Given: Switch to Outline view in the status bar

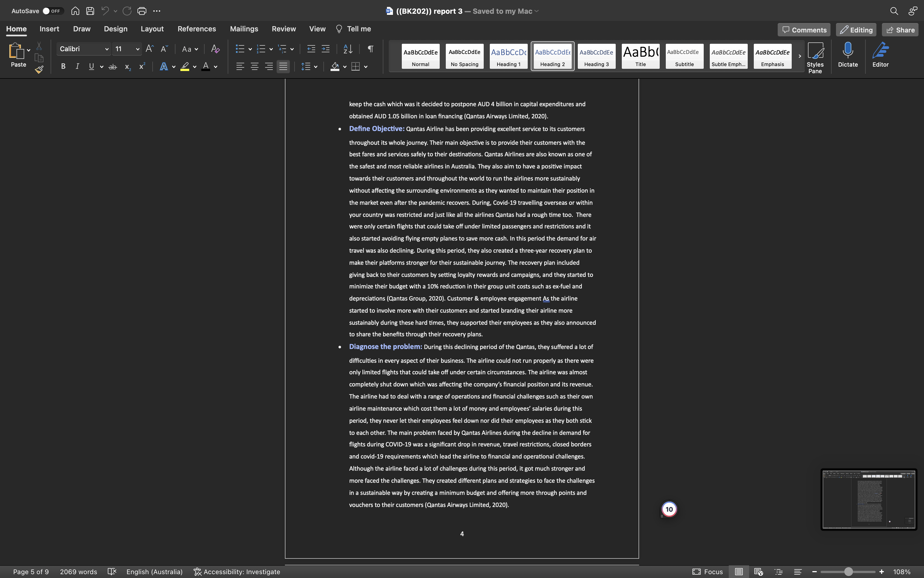Looking at the screenshot, I should pos(779,572).
